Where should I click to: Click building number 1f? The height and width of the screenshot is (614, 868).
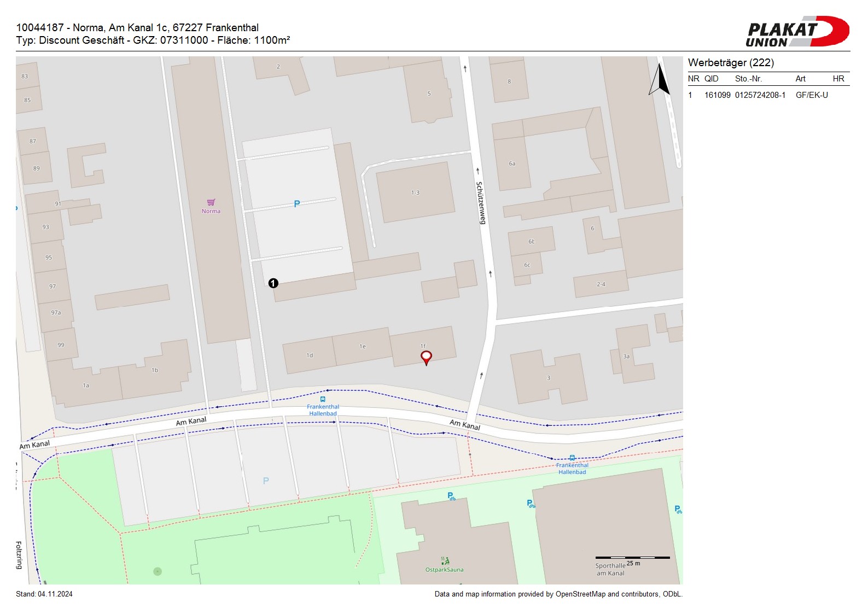click(x=423, y=346)
